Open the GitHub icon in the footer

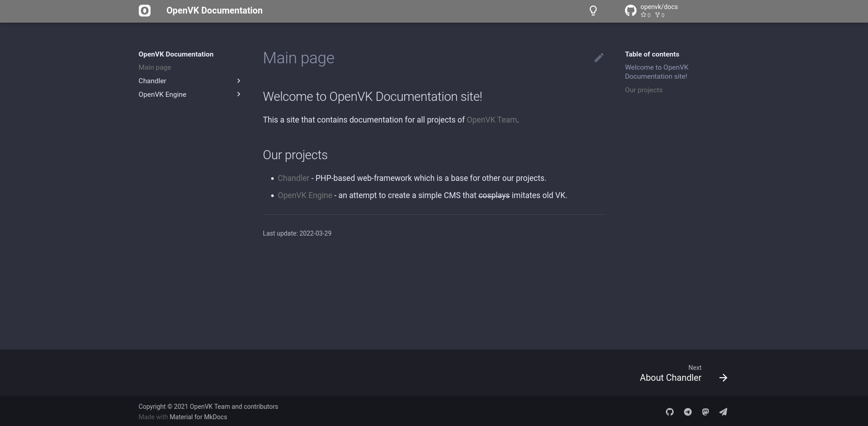coord(670,412)
